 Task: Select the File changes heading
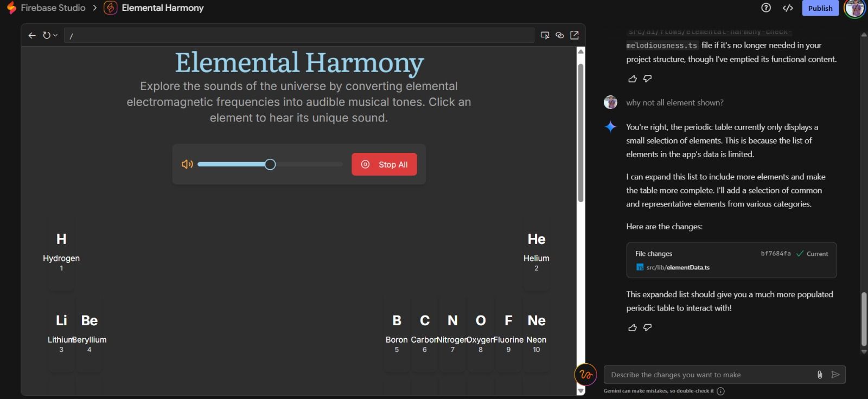654,254
